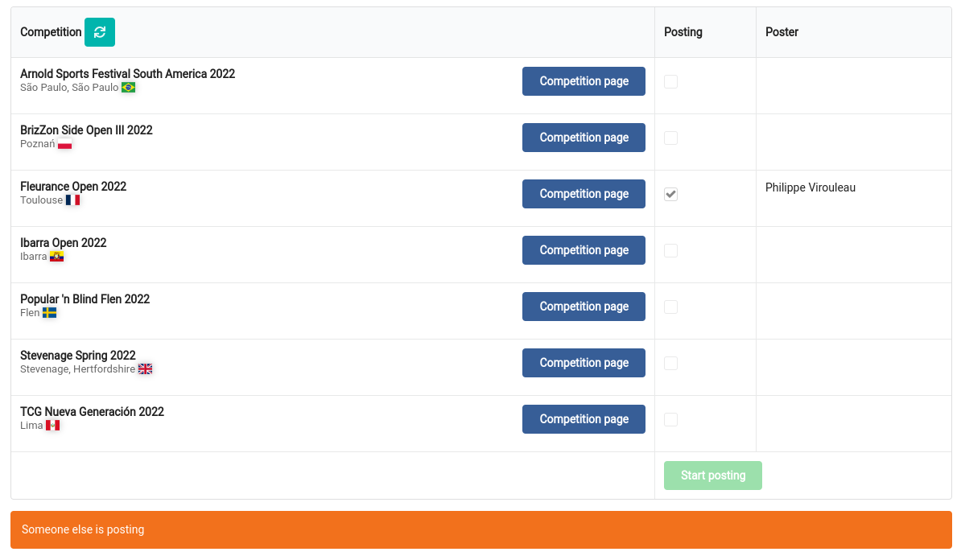Click the Competition column header

[x=51, y=32]
